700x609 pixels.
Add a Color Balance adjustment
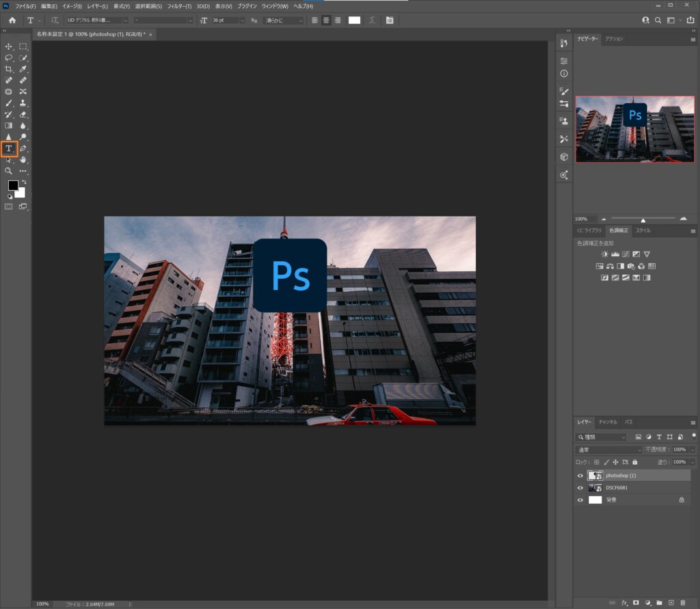coord(610,266)
